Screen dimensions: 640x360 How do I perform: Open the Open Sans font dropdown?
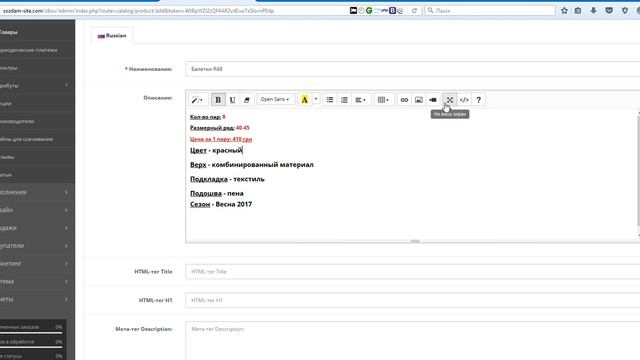click(x=275, y=100)
